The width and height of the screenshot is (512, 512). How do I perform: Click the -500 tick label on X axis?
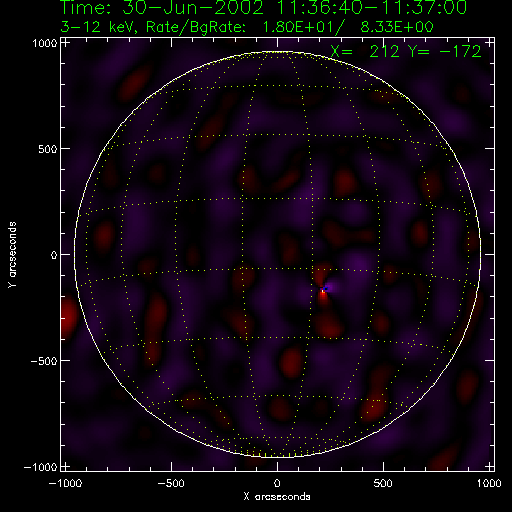pyautogui.click(x=171, y=483)
